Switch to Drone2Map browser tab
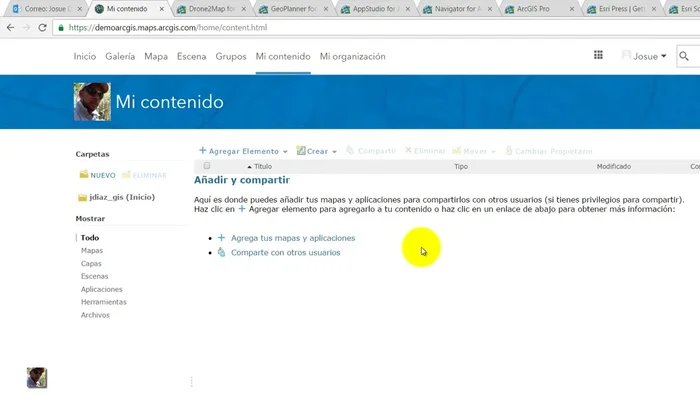Viewport: 700px width, 404px height. 211,9
